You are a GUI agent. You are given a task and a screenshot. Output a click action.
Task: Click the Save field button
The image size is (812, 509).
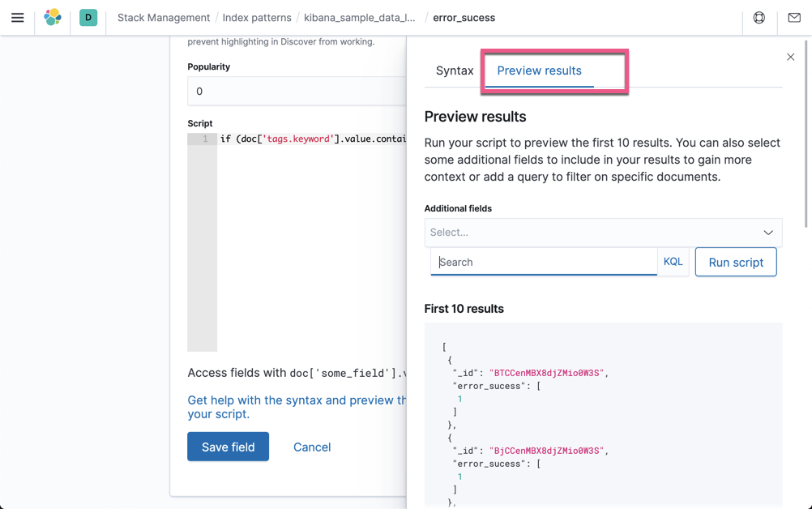tap(228, 447)
